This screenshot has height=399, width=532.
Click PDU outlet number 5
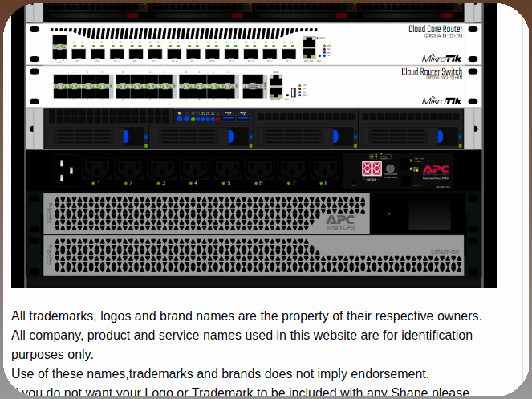pyautogui.click(x=227, y=168)
